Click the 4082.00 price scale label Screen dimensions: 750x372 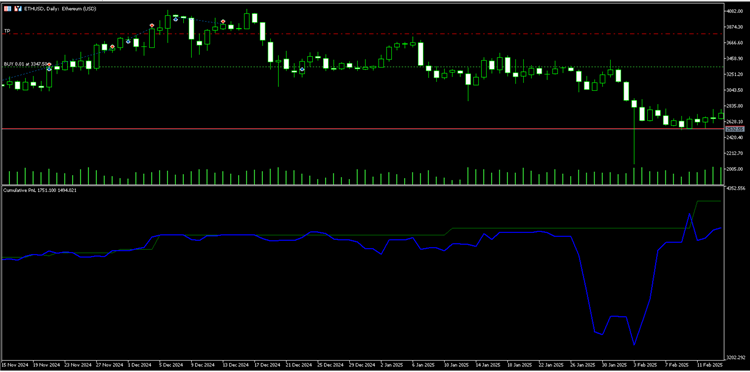pos(734,11)
